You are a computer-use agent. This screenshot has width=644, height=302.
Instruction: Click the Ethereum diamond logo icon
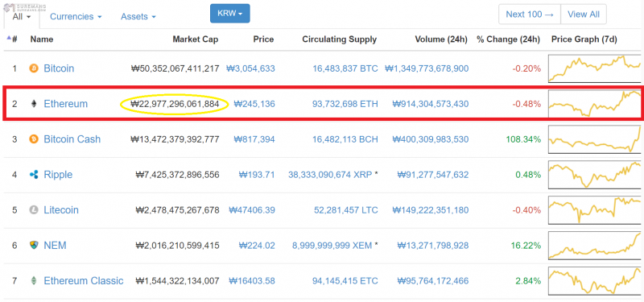tap(34, 104)
